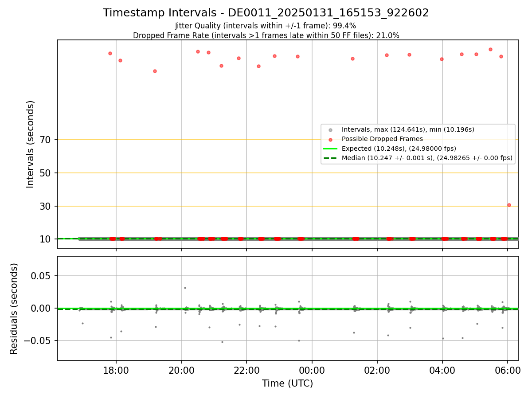
Task: Click the 'Intervals (seconds)' y-axis label
Action: pyautogui.click(x=31, y=144)
